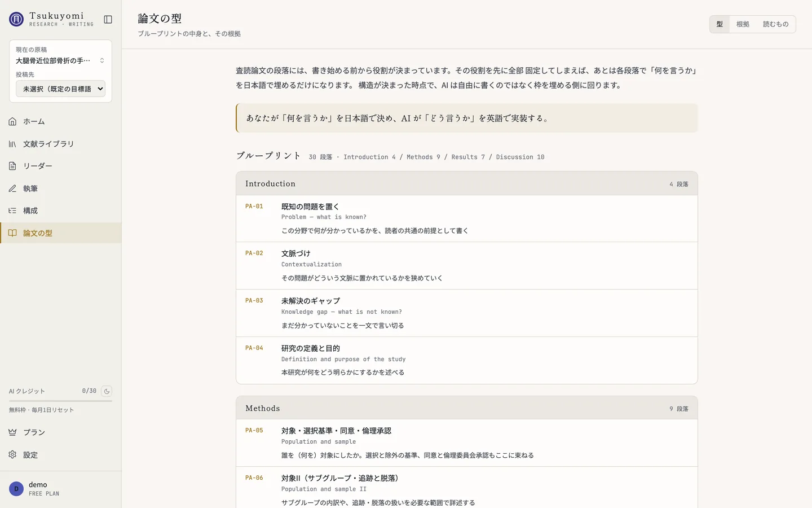This screenshot has height=508, width=812.
Task: Click the library icon beside 文献ライブラリ
Action: coord(12,144)
